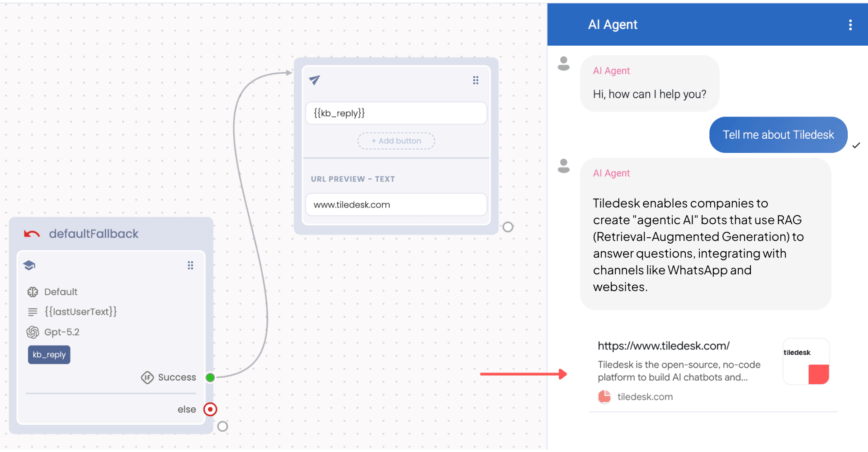Click the green Success output connector
The width and height of the screenshot is (868, 452).
click(210, 377)
